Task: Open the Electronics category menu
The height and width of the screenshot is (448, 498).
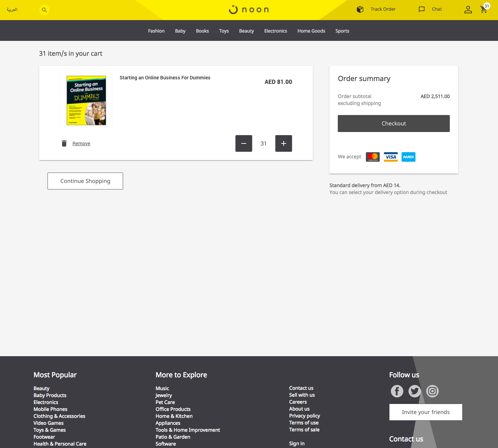Action: [276, 31]
